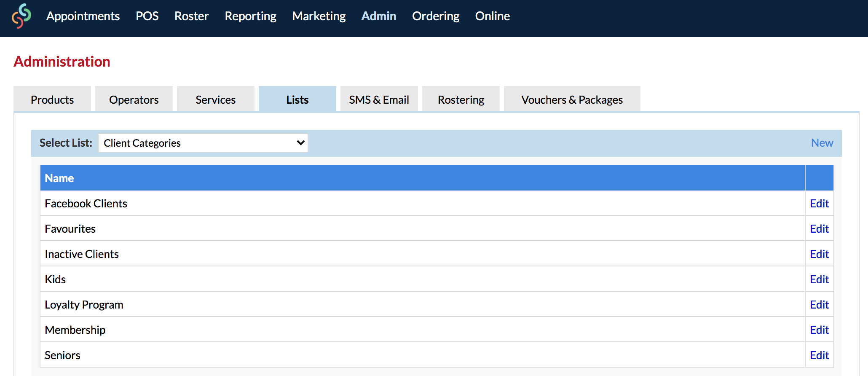Select the Kids row name

tap(55, 279)
